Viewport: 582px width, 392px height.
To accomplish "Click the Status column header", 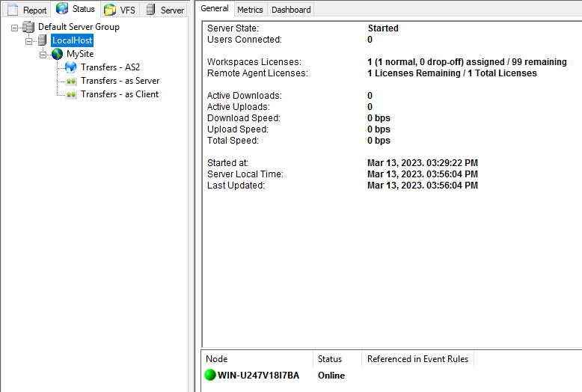I will tap(335, 359).
